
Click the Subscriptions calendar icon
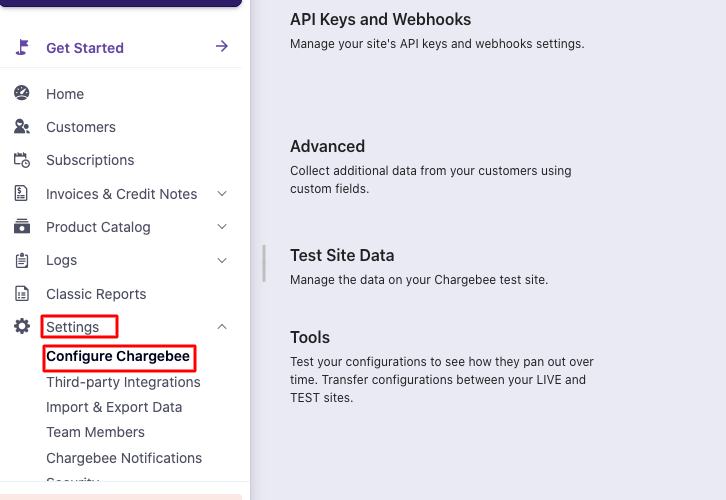click(22, 160)
